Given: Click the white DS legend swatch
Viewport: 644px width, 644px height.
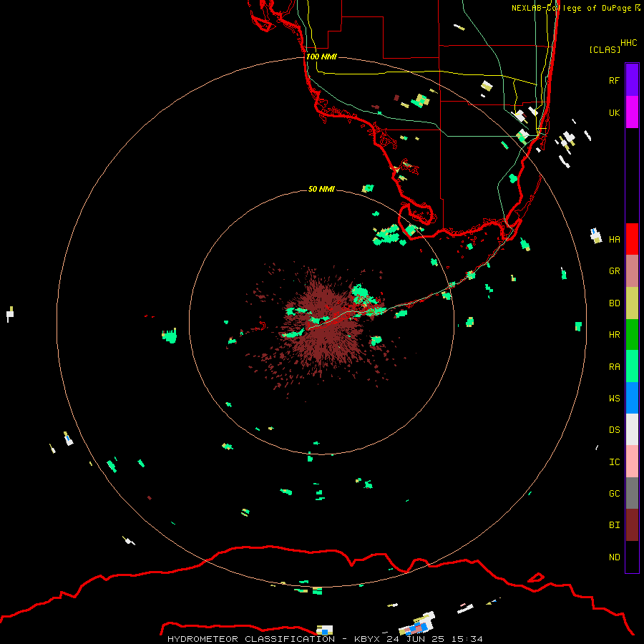Looking at the screenshot, I should pos(632,429).
